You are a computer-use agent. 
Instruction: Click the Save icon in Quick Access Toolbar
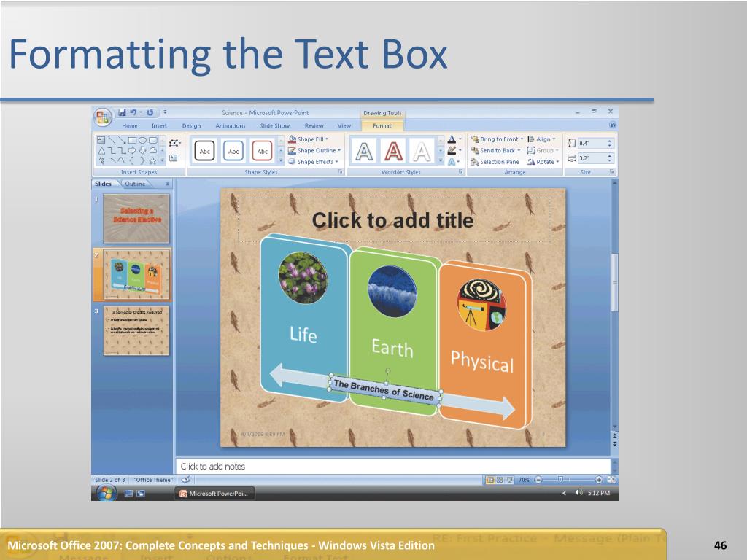tap(122, 112)
